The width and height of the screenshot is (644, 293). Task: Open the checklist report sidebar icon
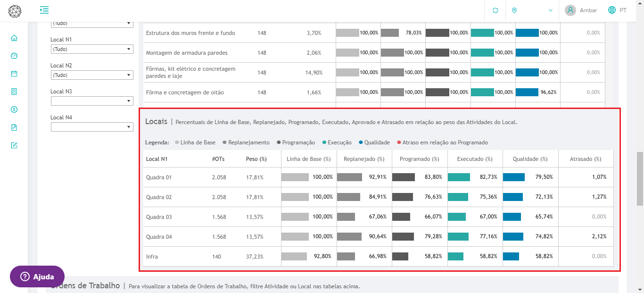pyautogui.click(x=14, y=92)
